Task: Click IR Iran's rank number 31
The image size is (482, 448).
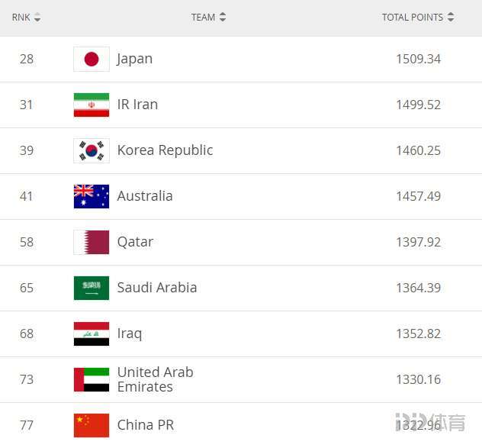Action: coord(27,105)
